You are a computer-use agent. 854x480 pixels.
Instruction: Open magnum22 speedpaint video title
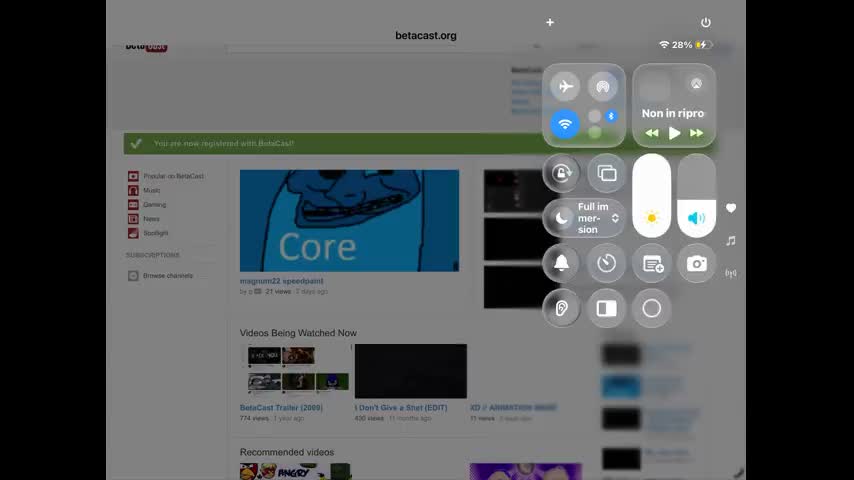[x=282, y=281]
